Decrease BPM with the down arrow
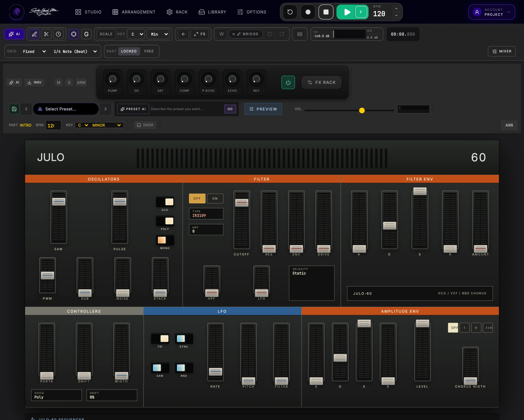Screen dimensions: 524x420 click(396, 15)
